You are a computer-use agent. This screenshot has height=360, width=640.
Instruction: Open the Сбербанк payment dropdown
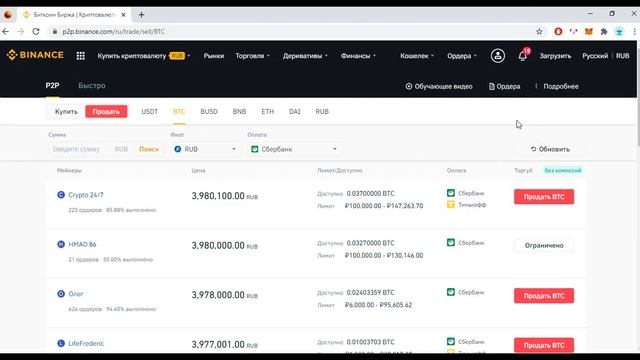click(x=293, y=149)
